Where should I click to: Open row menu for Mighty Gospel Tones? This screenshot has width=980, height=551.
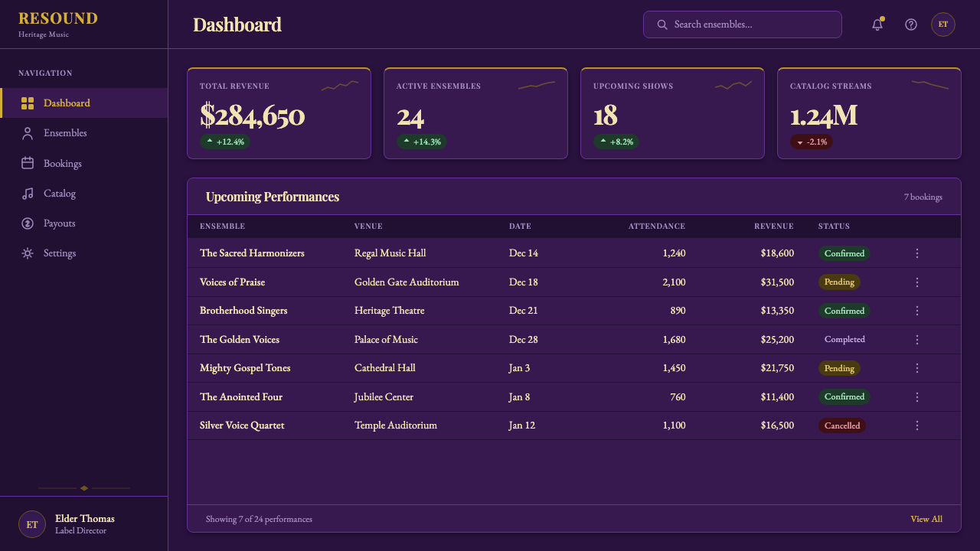pyautogui.click(x=917, y=368)
